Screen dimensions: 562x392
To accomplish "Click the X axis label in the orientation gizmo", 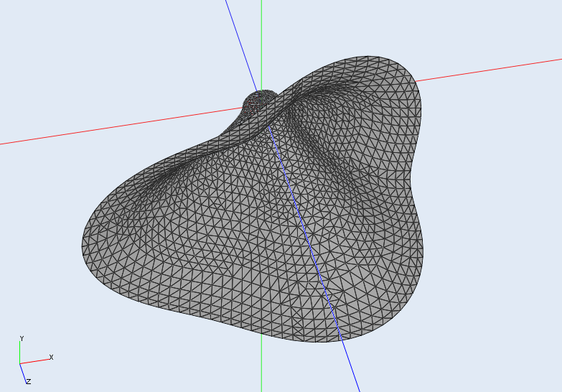I will 51,358.
